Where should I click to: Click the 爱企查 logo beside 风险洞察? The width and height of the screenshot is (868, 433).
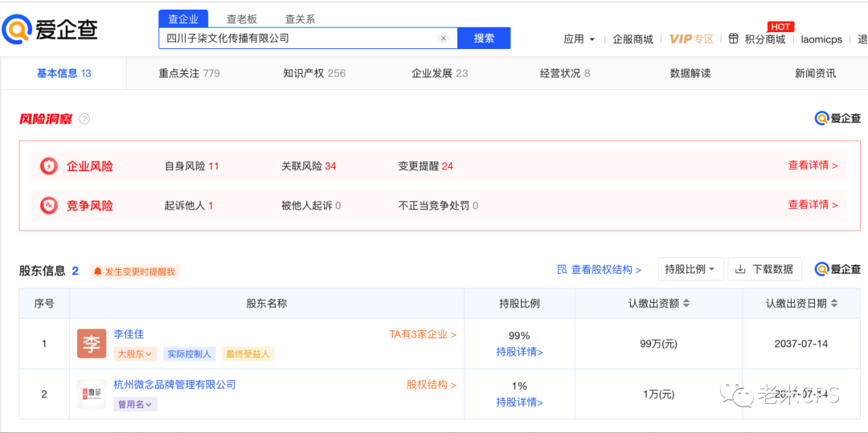point(837,118)
